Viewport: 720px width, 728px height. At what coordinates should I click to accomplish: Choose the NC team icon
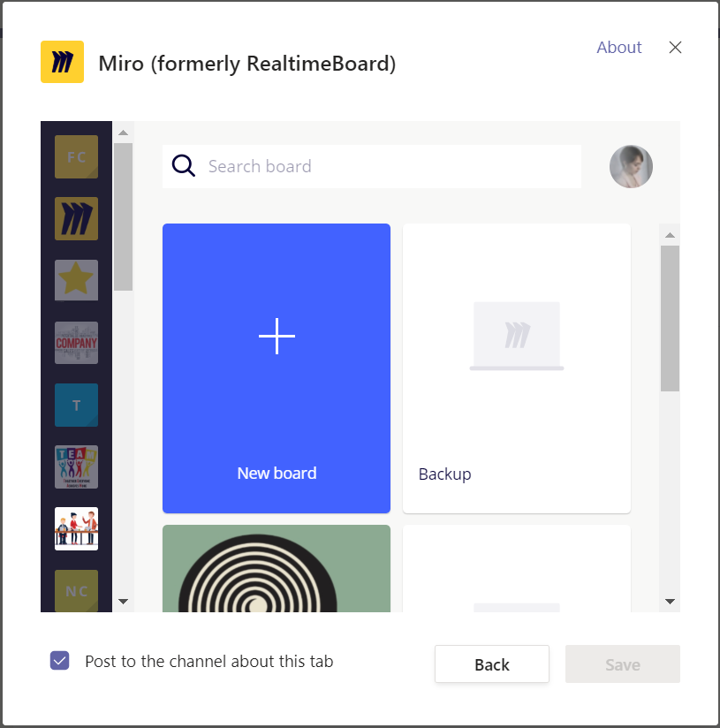pos(76,590)
